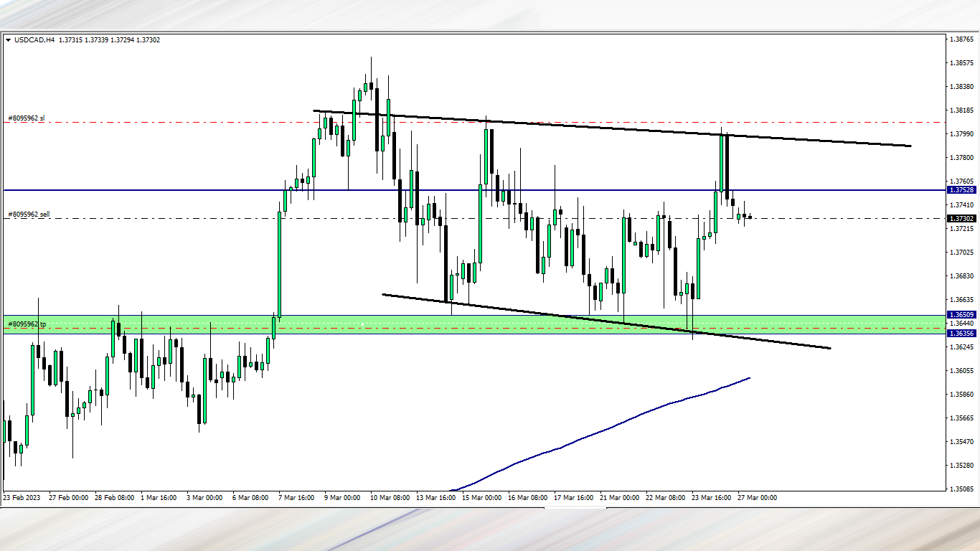Click the 7 Mar 16:00 time label
The width and height of the screenshot is (980, 551).
[x=296, y=497]
